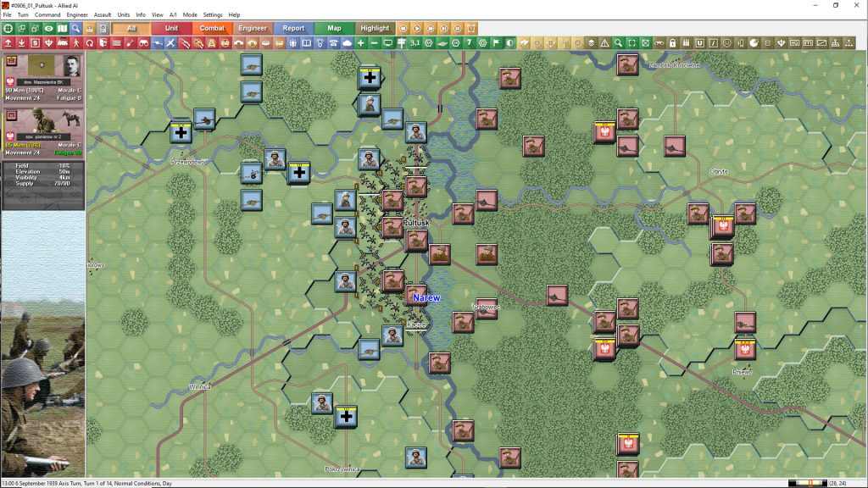Click the magnifying glass find icon

[x=76, y=28]
